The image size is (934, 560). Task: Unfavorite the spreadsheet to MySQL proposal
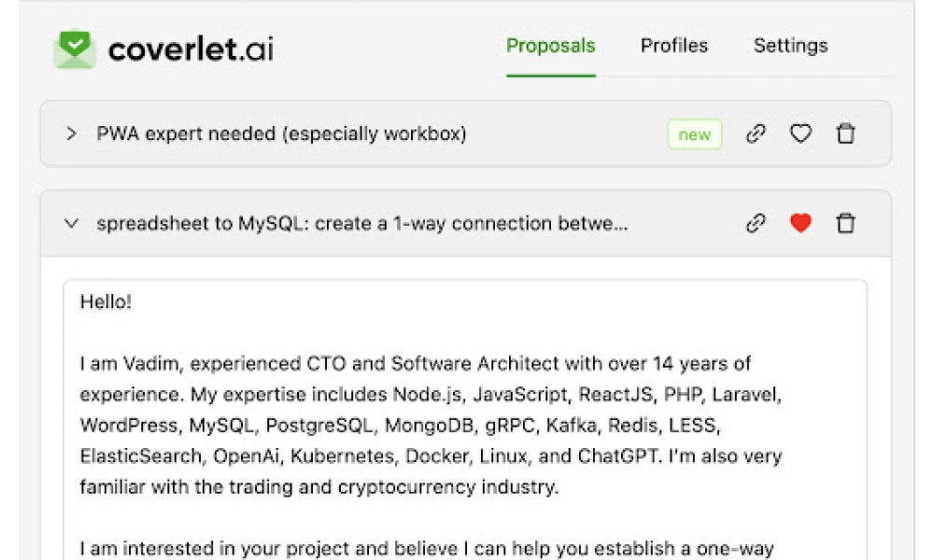800,223
